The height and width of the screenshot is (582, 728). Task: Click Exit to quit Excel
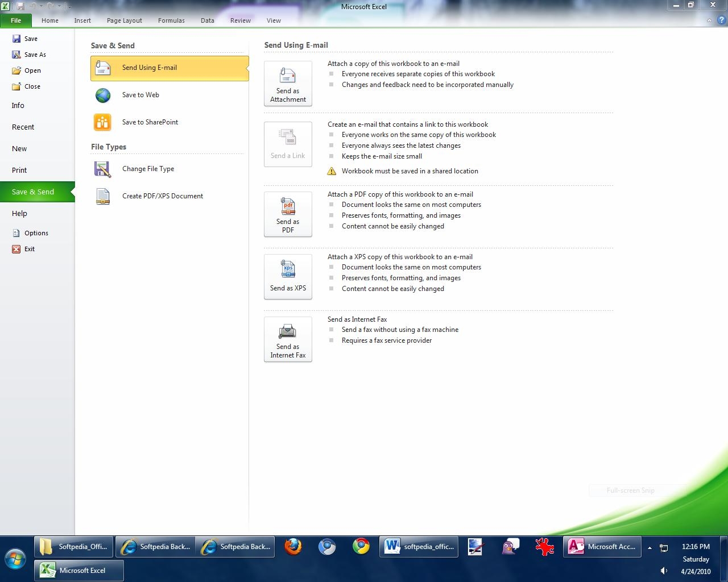(29, 249)
